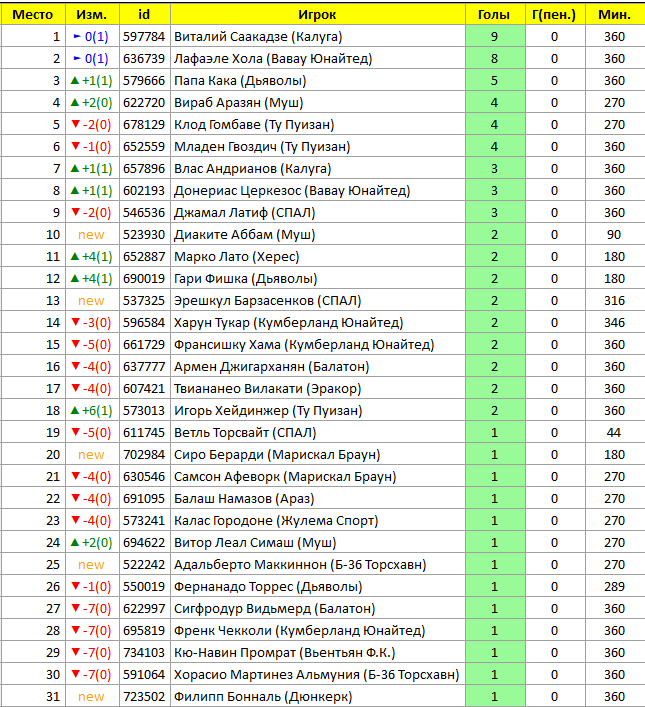Image resolution: width=645 pixels, height=707 pixels.
Task: Click player Папа Кака (Дьяволы)
Action: click(x=240, y=81)
